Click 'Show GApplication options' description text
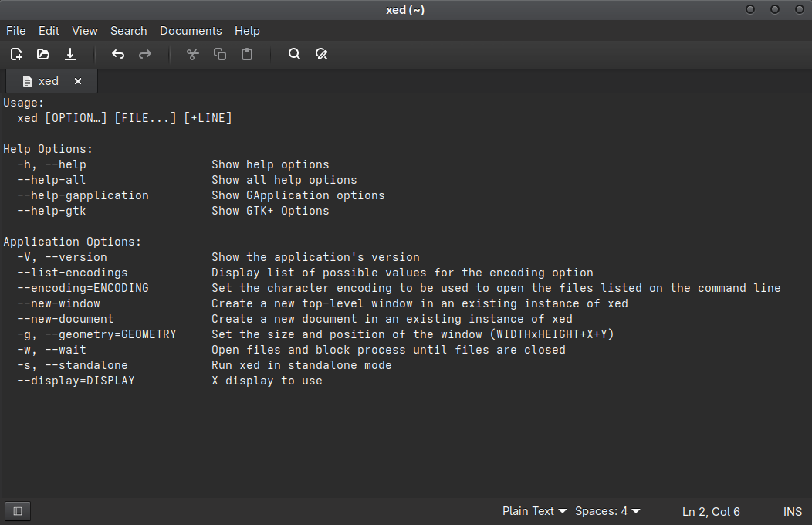 (298, 195)
